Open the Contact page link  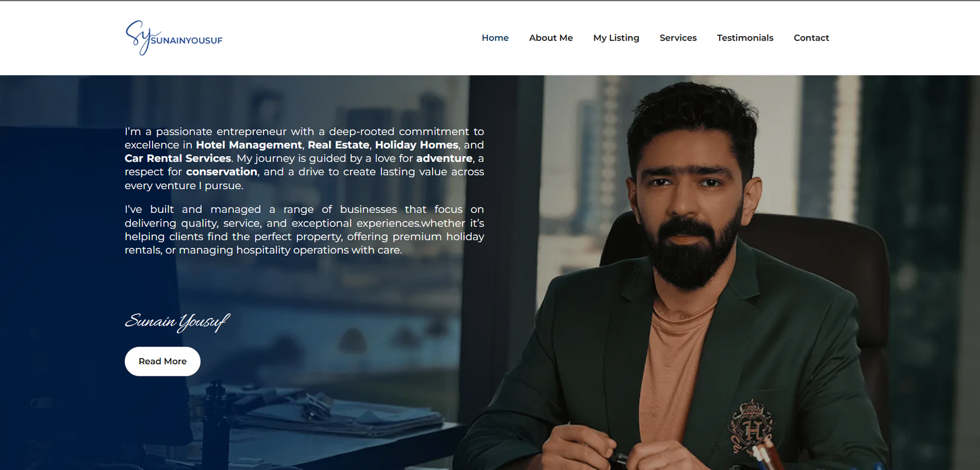point(811,38)
